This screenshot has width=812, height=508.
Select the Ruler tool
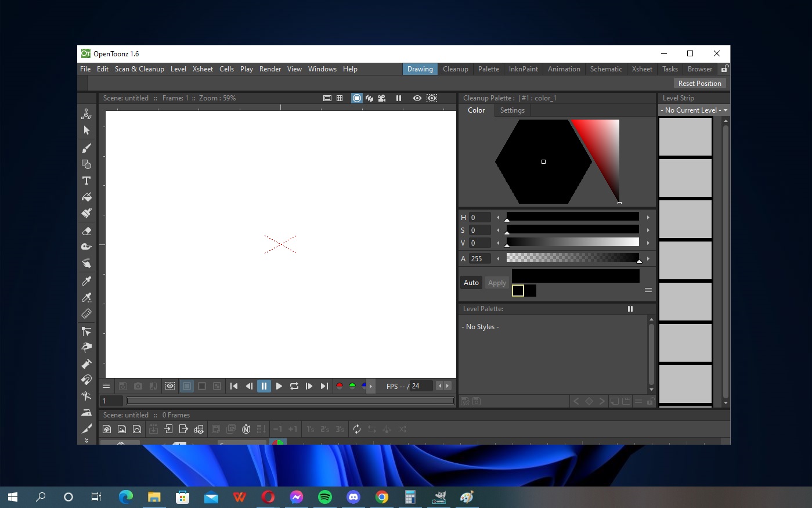pos(86,314)
